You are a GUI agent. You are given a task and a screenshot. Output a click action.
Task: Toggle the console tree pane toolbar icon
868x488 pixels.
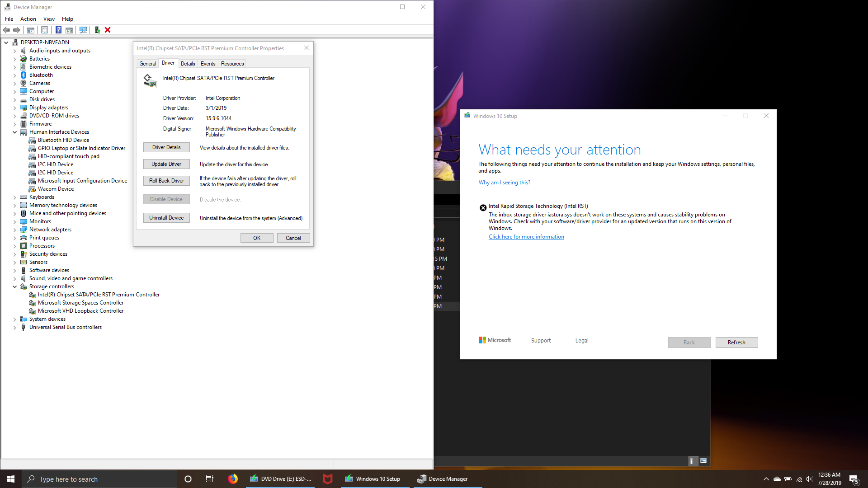[31, 30]
